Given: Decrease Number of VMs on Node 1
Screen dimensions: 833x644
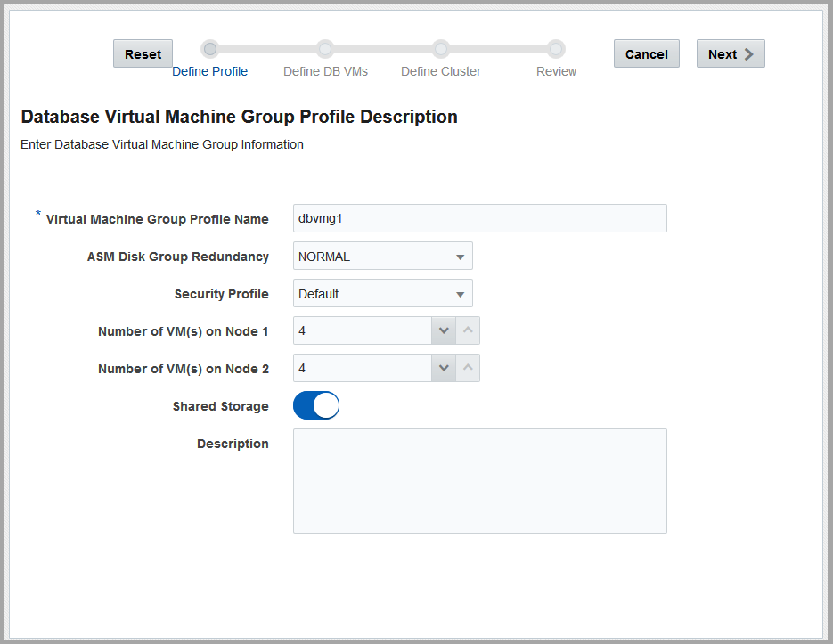Looking at the screenshot, I should click(444, 330).
